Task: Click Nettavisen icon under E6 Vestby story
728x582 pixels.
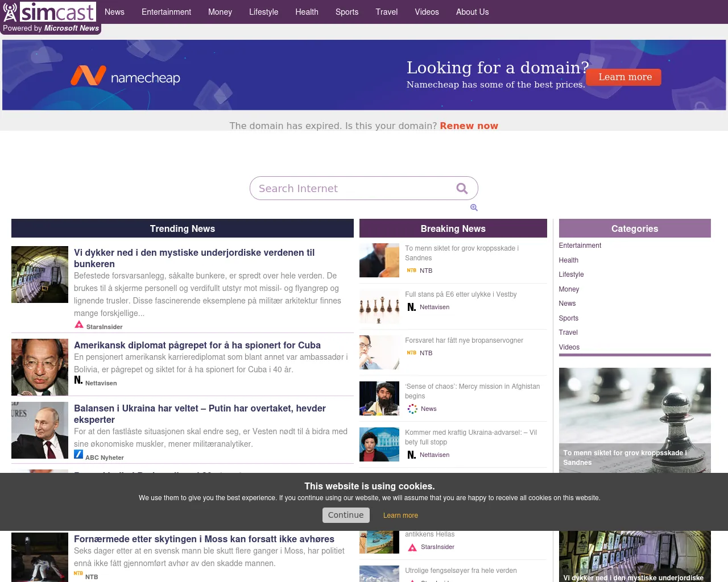Action: 412,307
